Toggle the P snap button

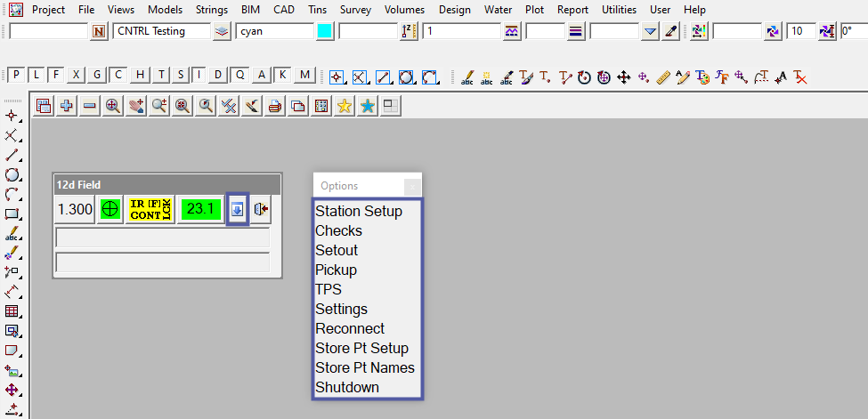(x=15, y=75)
